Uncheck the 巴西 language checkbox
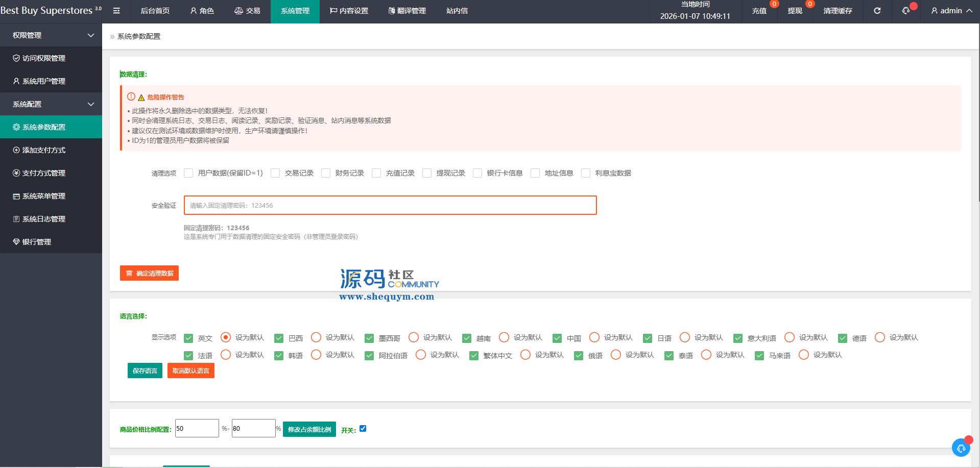 [279, 338]
